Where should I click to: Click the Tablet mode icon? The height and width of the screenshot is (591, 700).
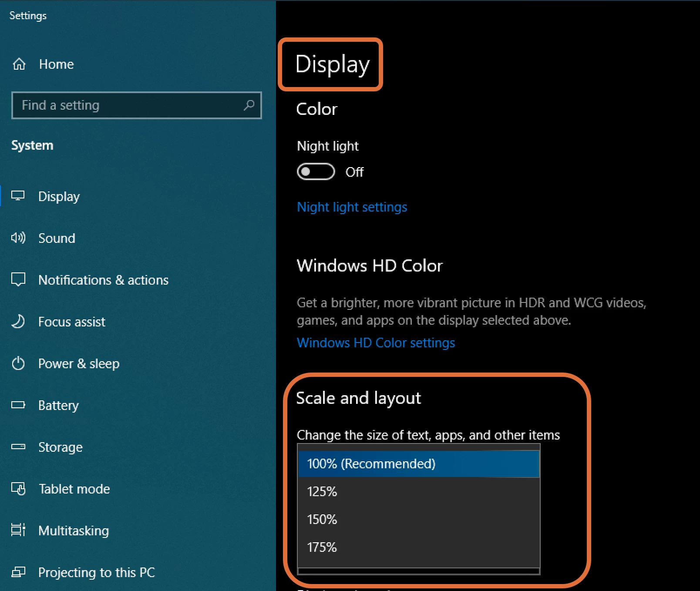(18, 489)
